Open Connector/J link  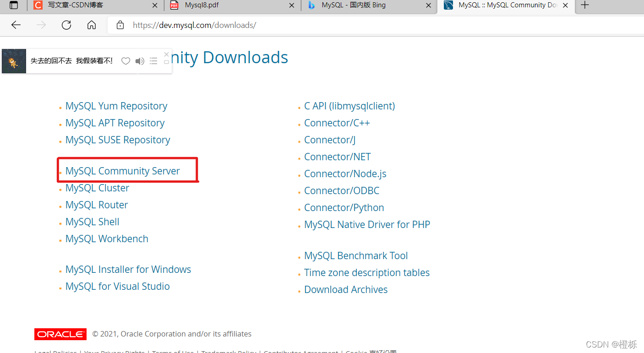(330, 140)
